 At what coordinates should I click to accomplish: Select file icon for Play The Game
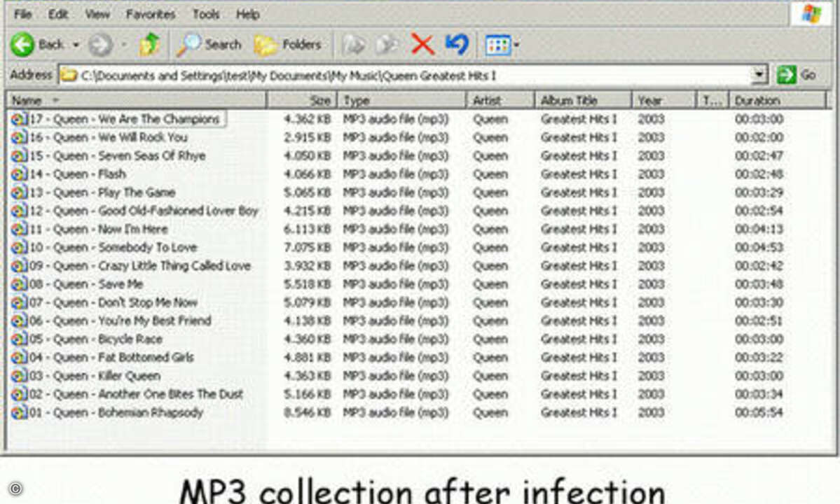pos(19,192)
